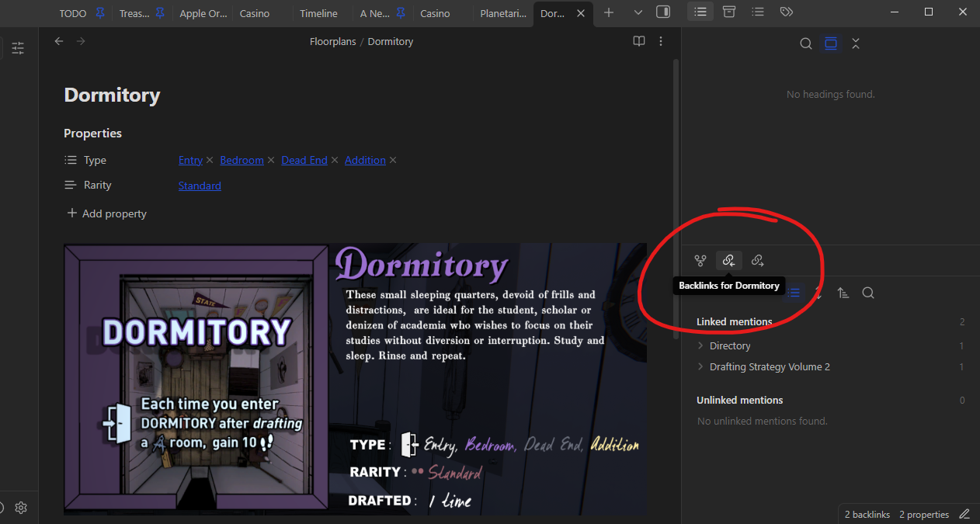This screenshot has height=524, width=980.
Task: Follow the Bedroom type link
Action: (x=242, y=160)
